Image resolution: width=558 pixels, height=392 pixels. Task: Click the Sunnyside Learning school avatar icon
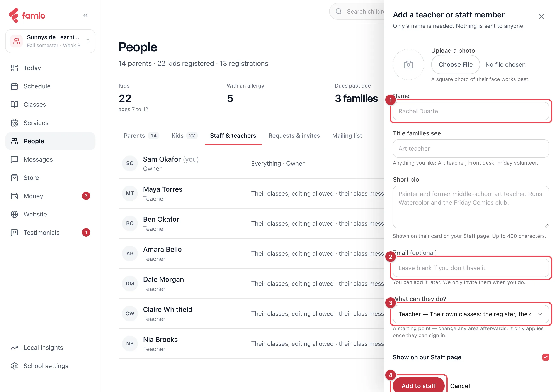tap(17, 41)
